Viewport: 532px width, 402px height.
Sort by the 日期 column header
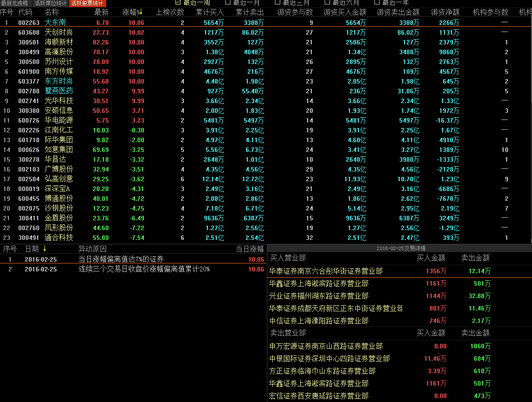tap(32, 249)
